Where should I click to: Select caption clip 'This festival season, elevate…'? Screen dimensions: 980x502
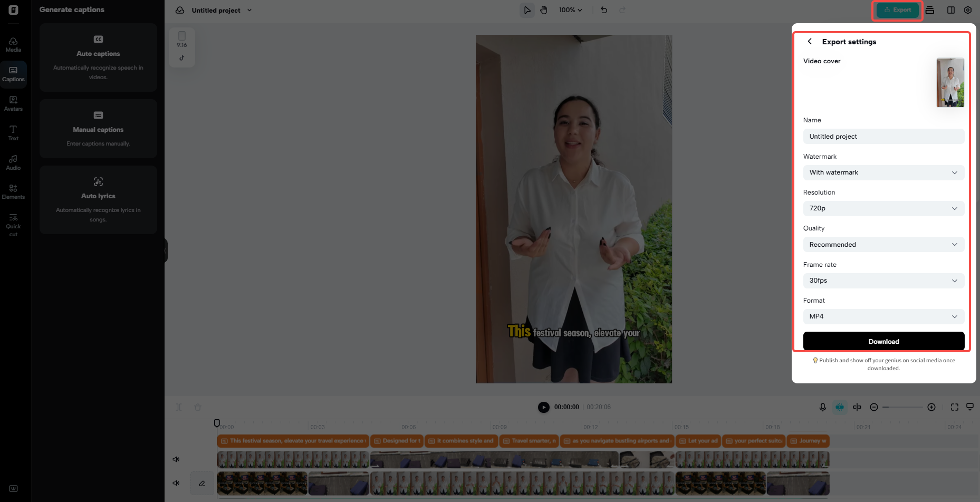tap(293, 441)
